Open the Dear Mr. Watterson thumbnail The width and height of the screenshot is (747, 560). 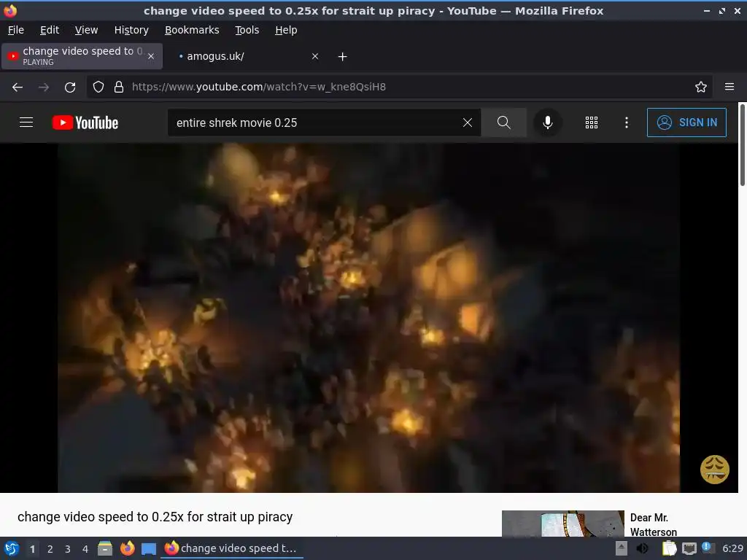tap(562, 524)
